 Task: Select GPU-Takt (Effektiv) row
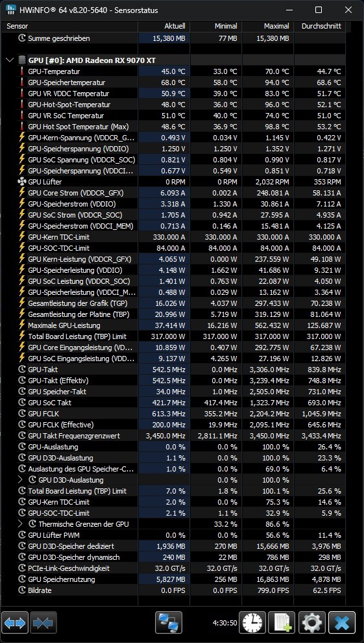click(x=173, y=381)
